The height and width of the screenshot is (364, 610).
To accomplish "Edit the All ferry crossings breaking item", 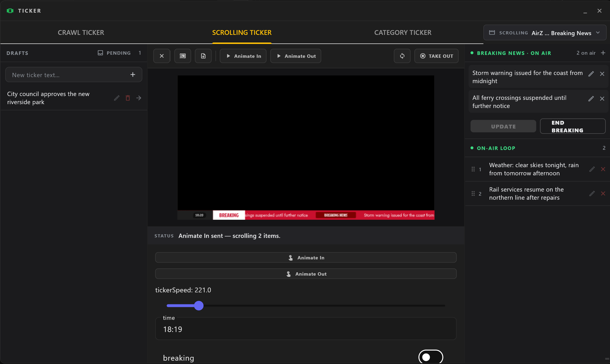I will point(591,99).
